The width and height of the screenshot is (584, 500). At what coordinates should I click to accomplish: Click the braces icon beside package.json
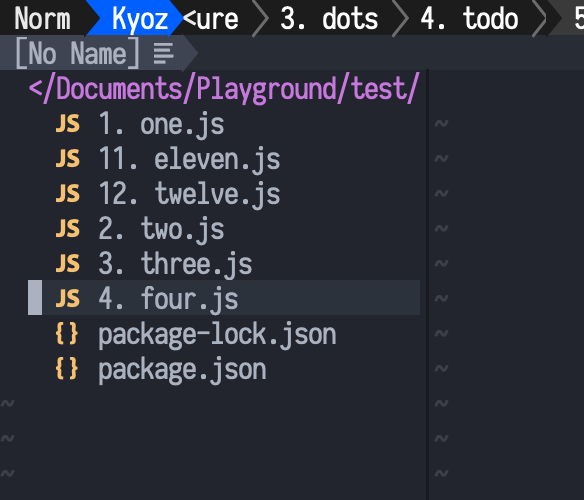tap(67, 368)
